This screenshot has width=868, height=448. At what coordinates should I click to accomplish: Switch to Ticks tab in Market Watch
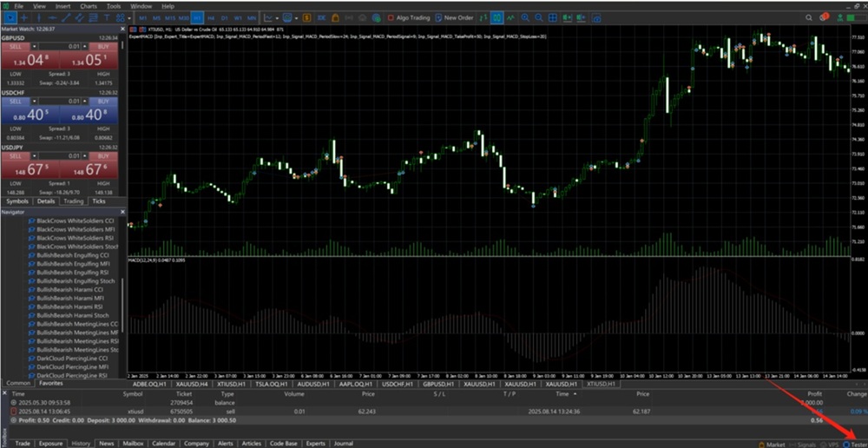(99, 201)
